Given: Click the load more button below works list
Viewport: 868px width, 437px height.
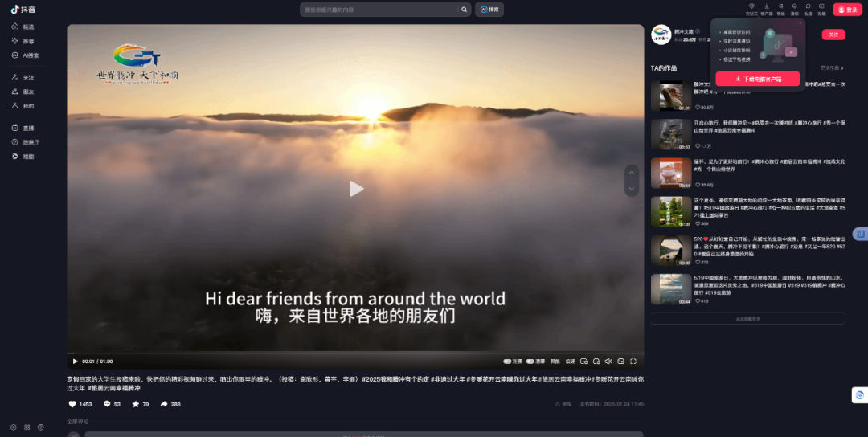Looking at the screenshot, I should click(x=748, y=319).
